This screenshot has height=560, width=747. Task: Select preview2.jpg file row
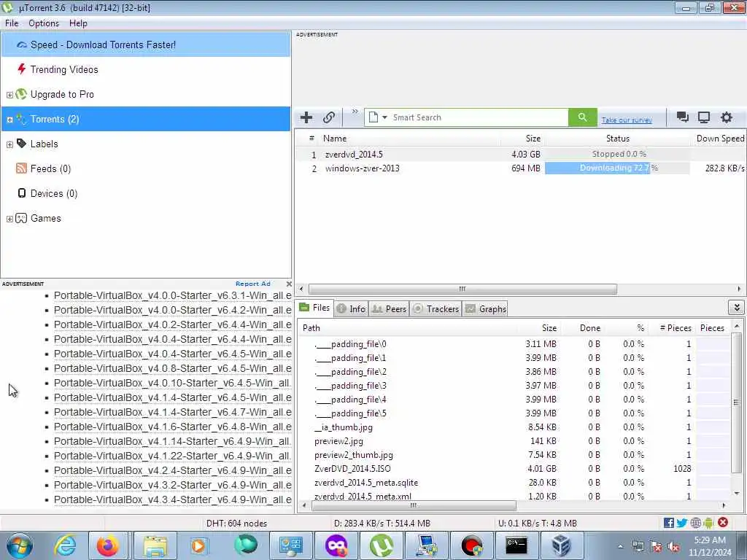514,441
